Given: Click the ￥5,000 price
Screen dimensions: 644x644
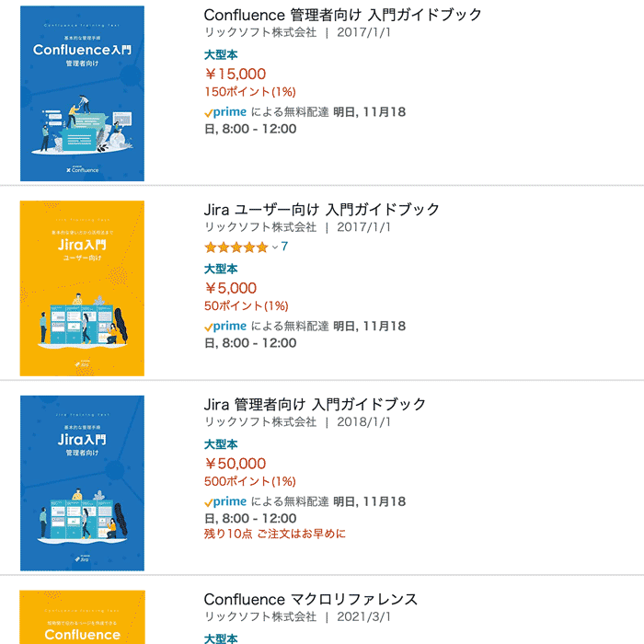Looking at the screenshot, I should (x=231, y=288).
